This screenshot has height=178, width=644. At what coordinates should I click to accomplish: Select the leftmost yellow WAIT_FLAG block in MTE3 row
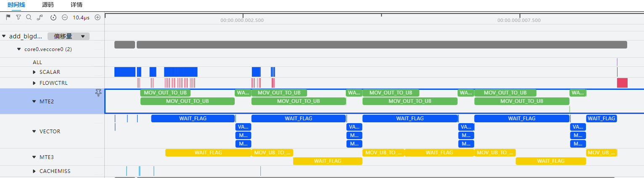pos(208,153)
